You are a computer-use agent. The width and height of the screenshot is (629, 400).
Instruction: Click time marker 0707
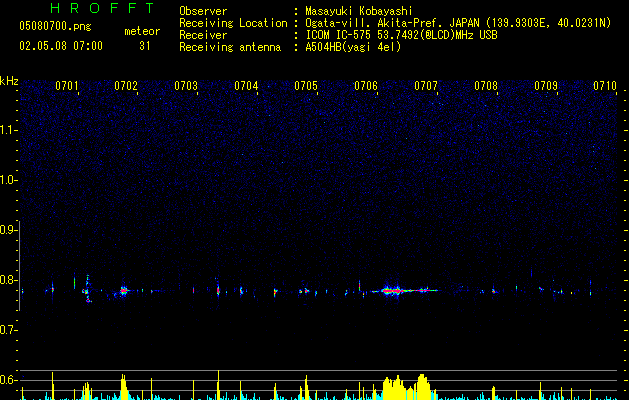tap(426, 86)
